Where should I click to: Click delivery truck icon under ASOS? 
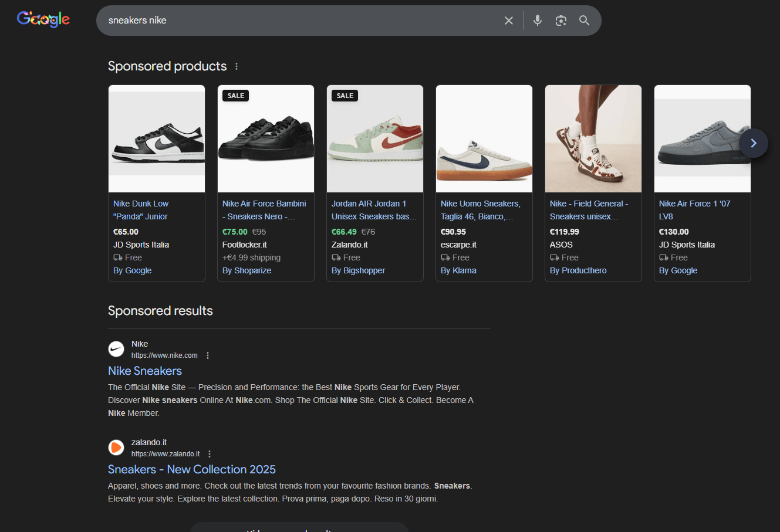(555, 257)
